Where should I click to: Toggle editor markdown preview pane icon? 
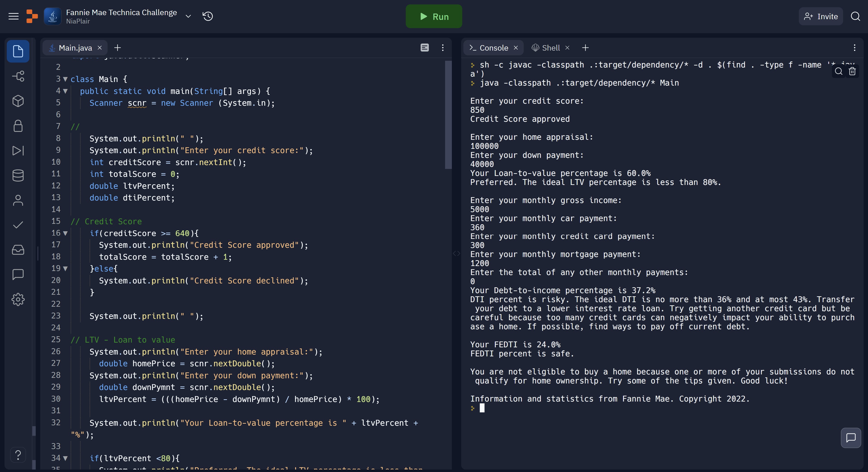(x=425, y=48)
